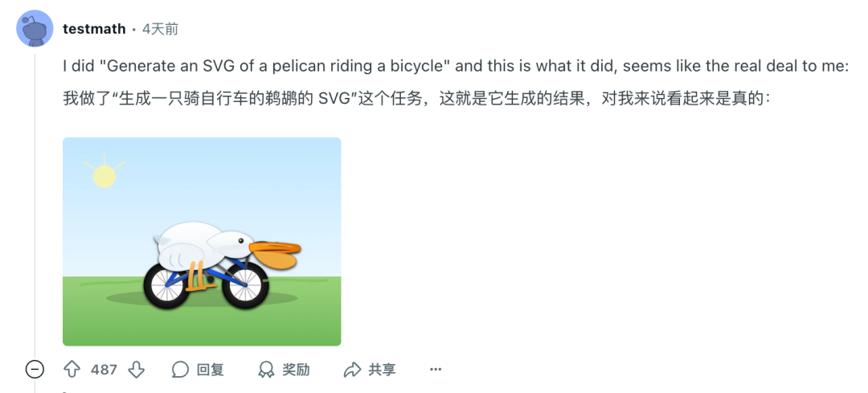Click the 共享 share label
Viewport: 868px width, 393px height.
[x=383, y=369]
